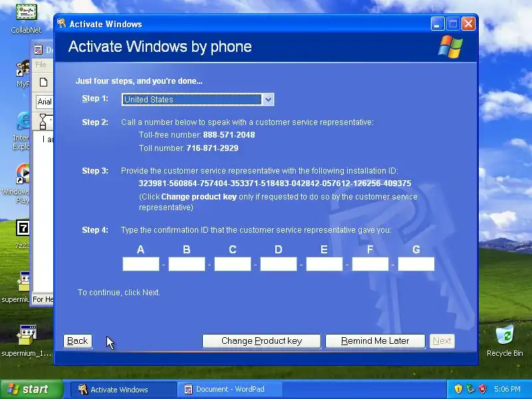The width and height of the screenshot is (532, 399).
Task: Click the taskbar clock showing 5:06 PM
Action: (x=507, y=389)
